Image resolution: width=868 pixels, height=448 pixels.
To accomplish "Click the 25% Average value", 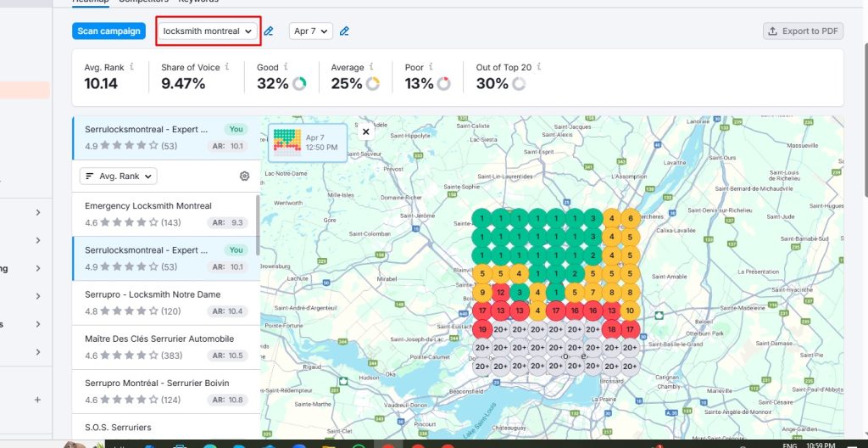I will click(x=347, y=84).
